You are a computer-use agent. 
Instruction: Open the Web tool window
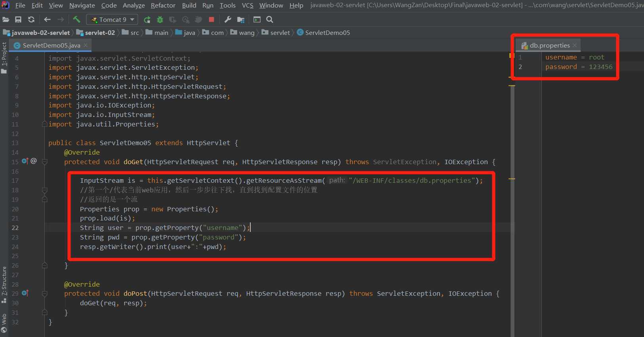point(4,323)
